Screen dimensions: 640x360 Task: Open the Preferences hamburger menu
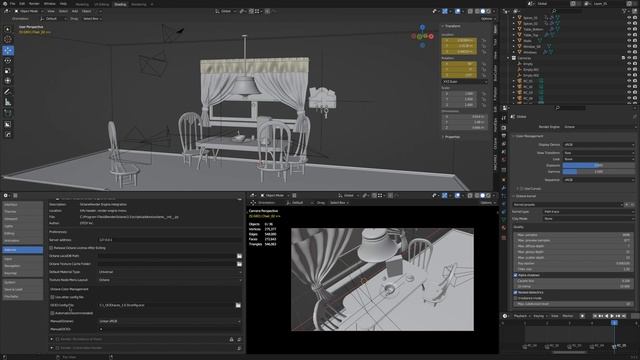click(16, 196)
